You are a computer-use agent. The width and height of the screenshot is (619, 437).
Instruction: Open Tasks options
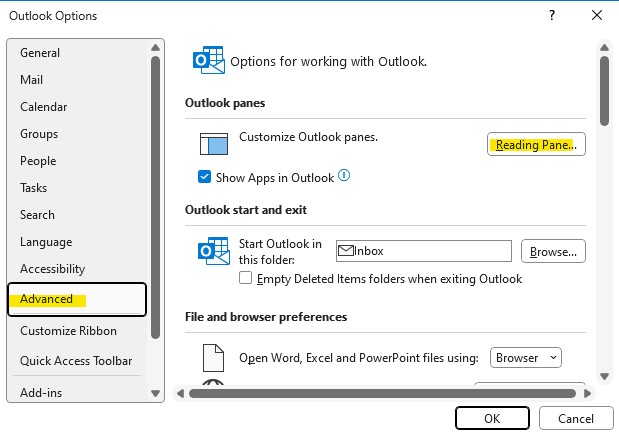pos(33,188)
